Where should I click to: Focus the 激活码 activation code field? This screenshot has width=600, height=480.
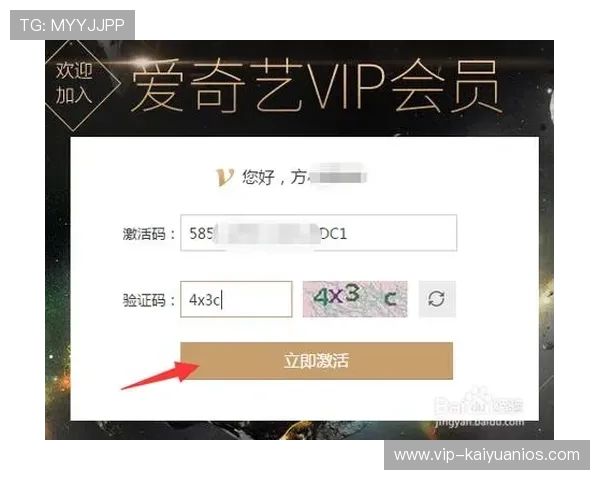[318, 233]
